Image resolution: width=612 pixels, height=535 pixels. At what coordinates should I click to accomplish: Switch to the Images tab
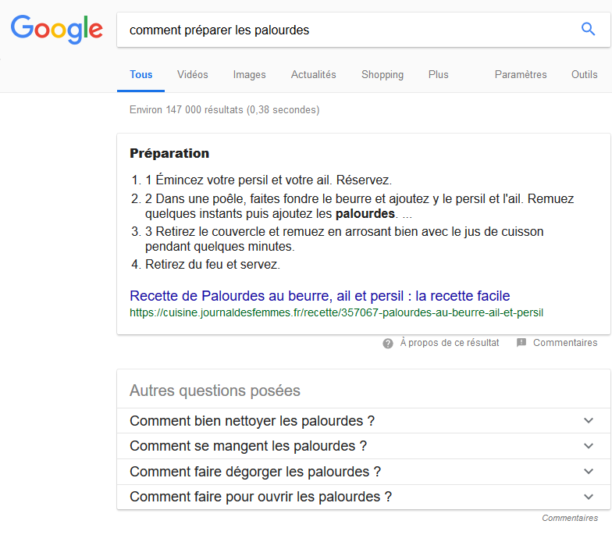(x=249, y=75)
